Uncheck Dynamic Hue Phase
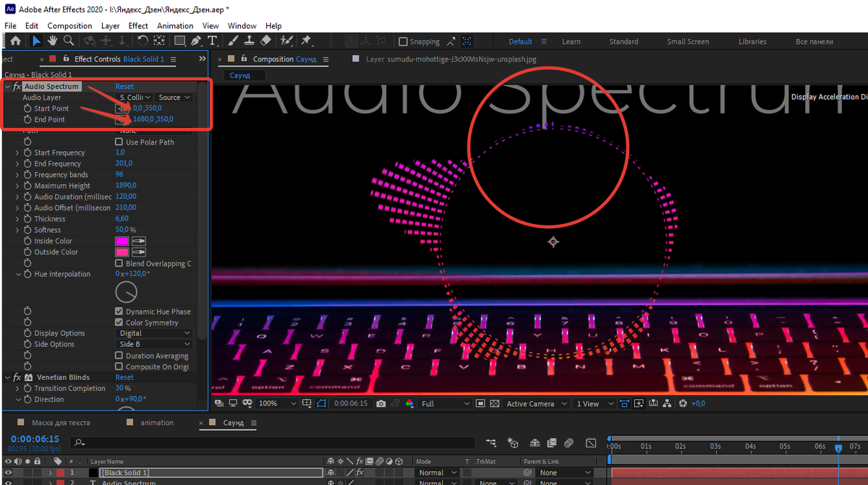The width and height of the screenshot is (868, 485). [119, 312]
